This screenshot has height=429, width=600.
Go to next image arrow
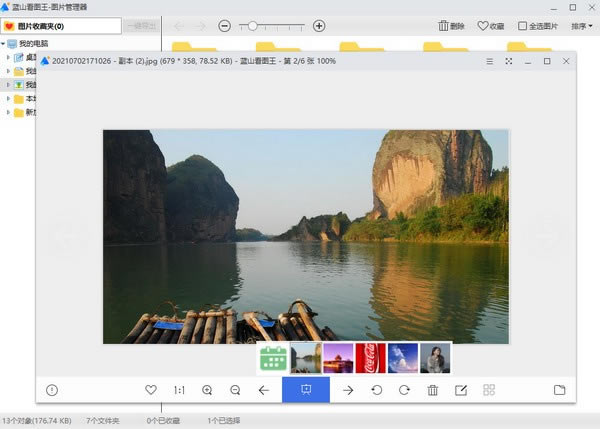348,390
